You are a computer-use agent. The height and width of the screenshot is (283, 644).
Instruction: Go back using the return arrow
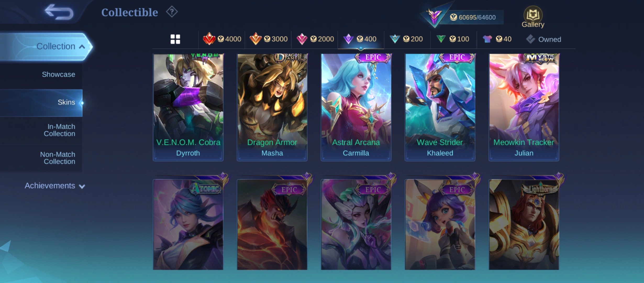(59, 12)
